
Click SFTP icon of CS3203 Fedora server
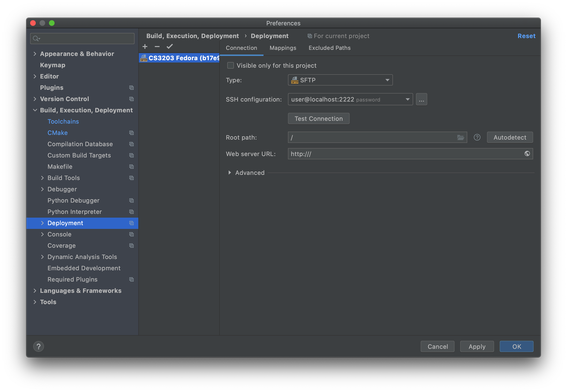coord(144,58)
